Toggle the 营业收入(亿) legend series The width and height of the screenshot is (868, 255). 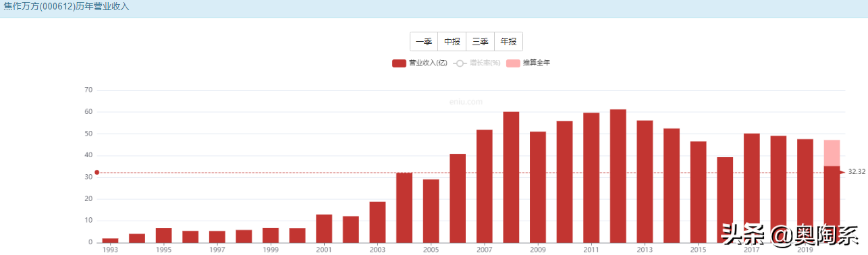coord(420,63)
